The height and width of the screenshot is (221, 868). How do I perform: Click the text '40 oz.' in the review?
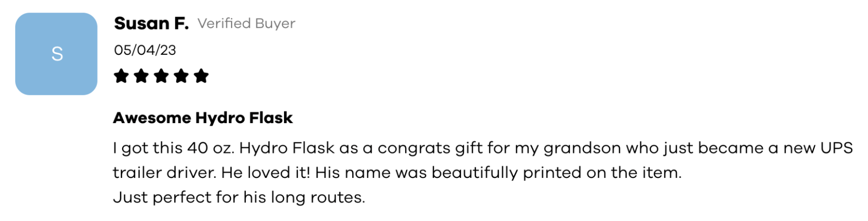pos(211,148)
